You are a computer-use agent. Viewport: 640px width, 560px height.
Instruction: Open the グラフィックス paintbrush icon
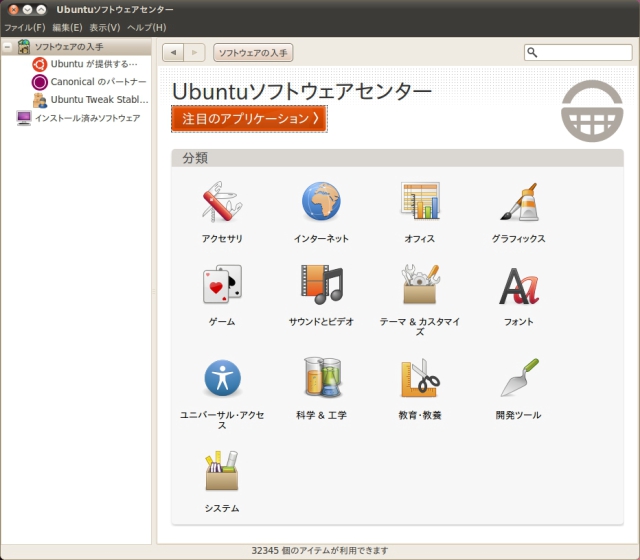pyautogui.click(x=519, y=202)
